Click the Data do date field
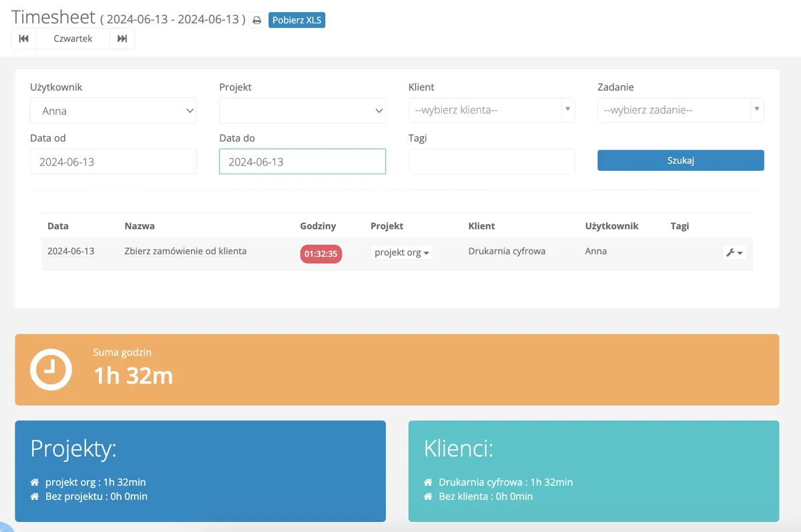Image resolution: width=801 pixels, height=532 pixels. pyautogui.click(x=302, y=162)
